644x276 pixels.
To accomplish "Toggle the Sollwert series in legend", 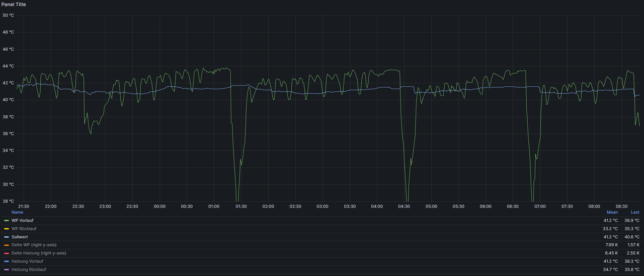I will coord(20,237).
